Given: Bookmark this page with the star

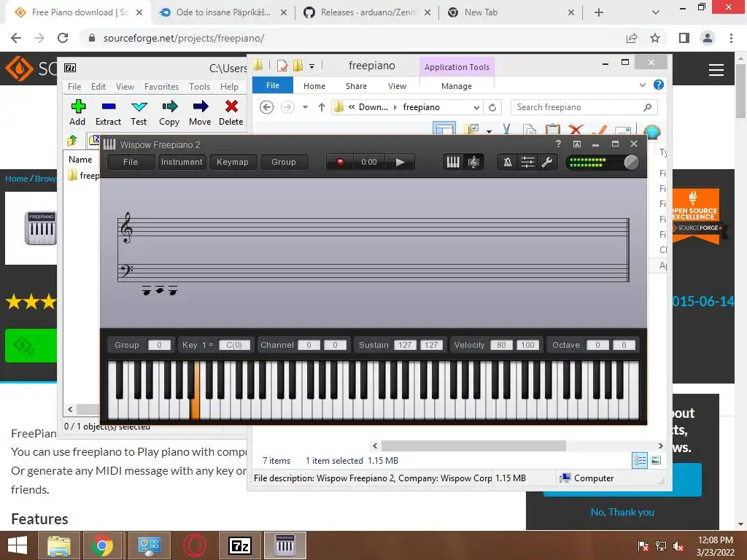Looking at the screenshot, I should (x=655, y=38).
